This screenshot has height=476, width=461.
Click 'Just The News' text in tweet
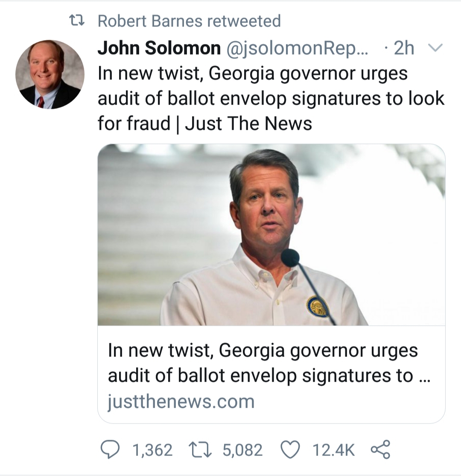[x=248, y=123]
